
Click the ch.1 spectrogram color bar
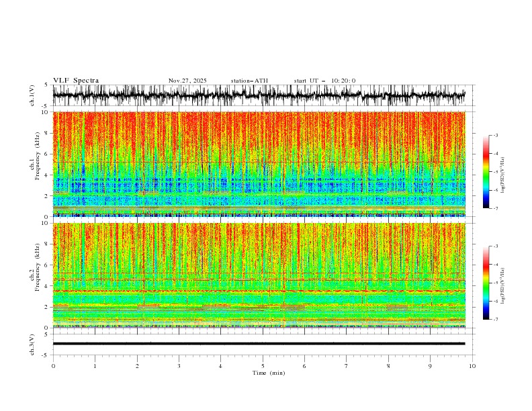(x=486, y=172)
